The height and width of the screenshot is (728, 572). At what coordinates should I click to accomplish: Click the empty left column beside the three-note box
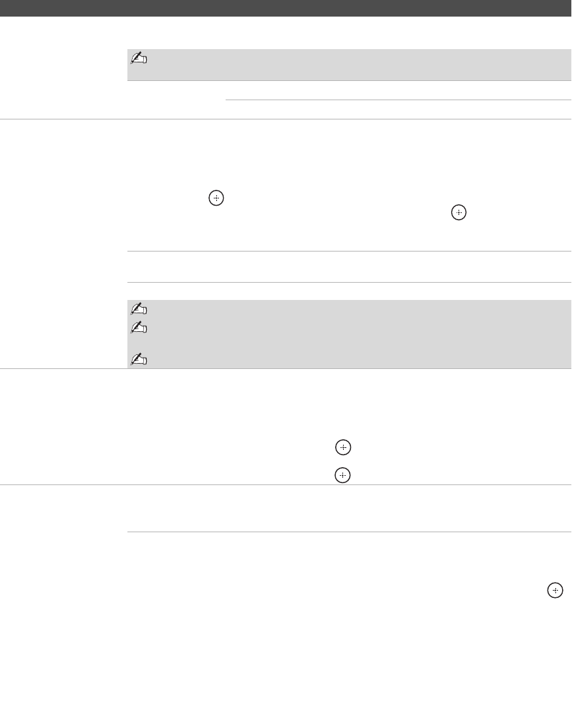pyautogui.click(x=64, y=334)
